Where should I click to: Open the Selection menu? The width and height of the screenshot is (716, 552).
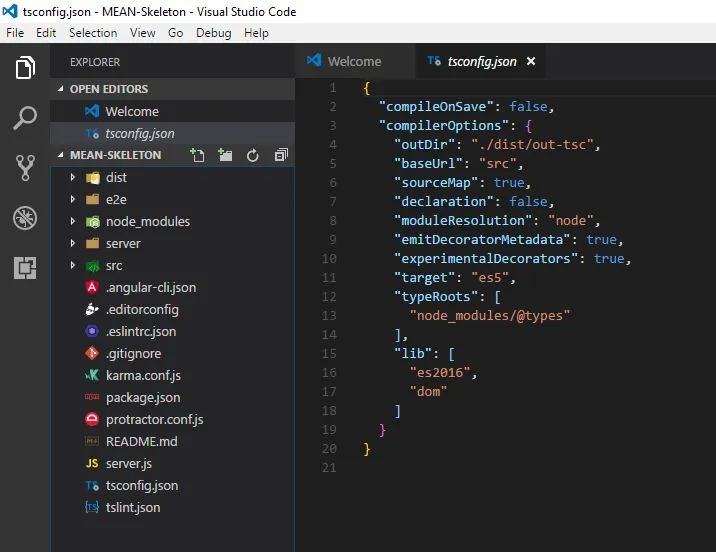(93, 33)
